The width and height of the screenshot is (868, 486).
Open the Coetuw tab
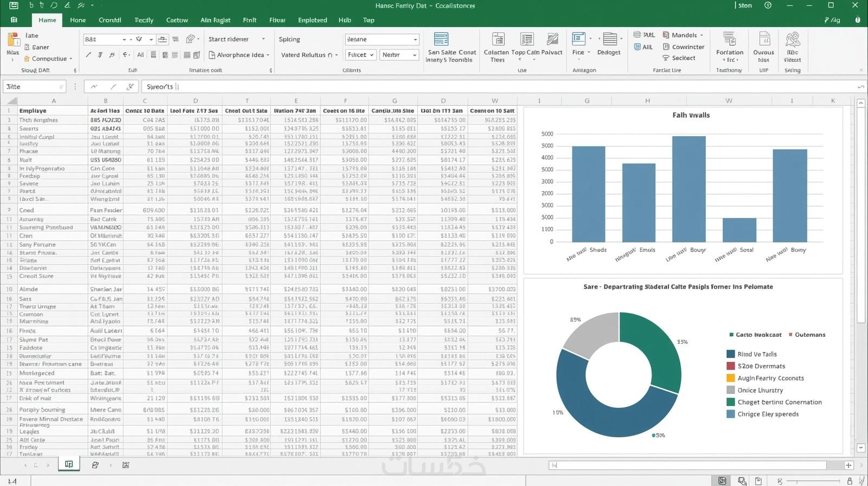[x=177, y=20]
